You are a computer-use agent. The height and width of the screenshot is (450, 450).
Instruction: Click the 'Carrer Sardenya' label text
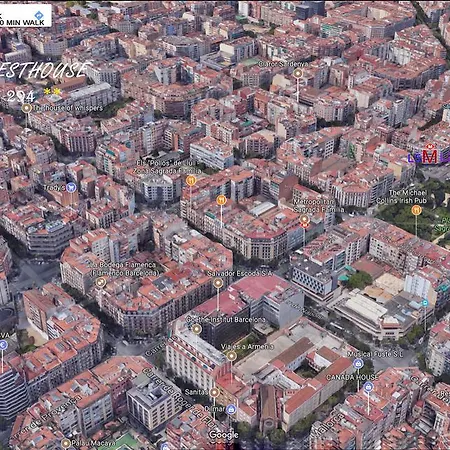(284, 64)
